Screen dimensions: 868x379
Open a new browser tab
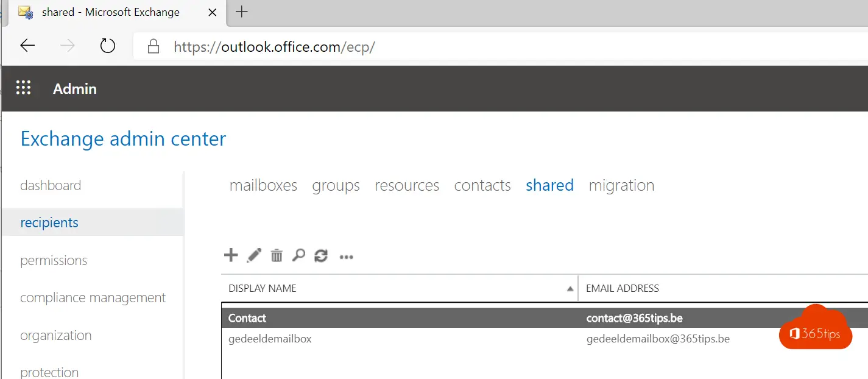tap(242, 12)
